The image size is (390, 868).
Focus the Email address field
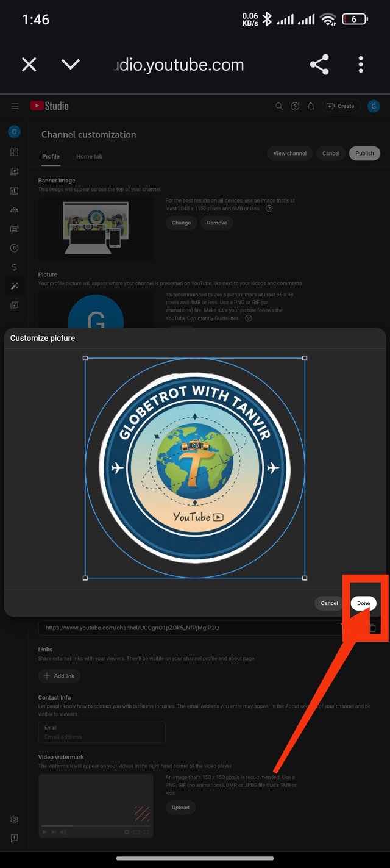coord(102,732)
